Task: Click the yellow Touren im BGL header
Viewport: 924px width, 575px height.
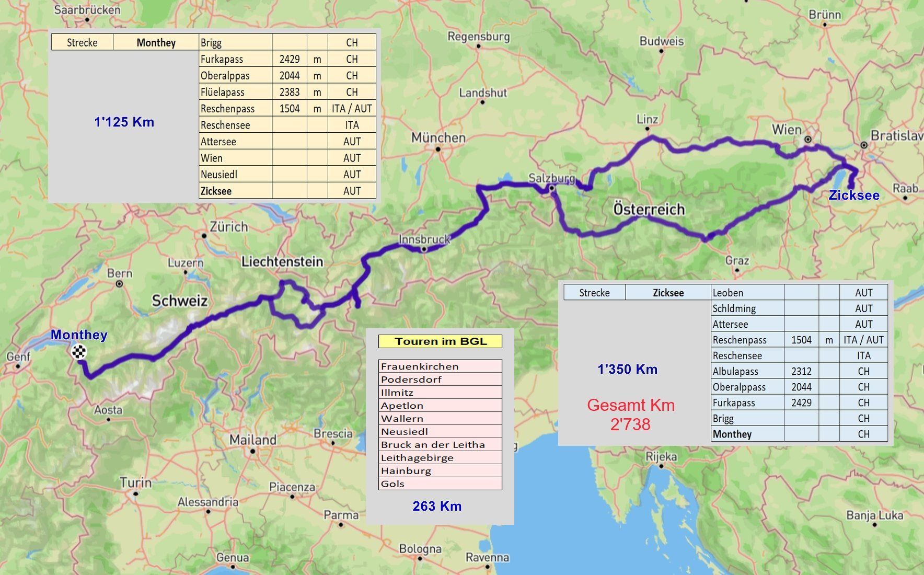Action: (x=440, y=341)
